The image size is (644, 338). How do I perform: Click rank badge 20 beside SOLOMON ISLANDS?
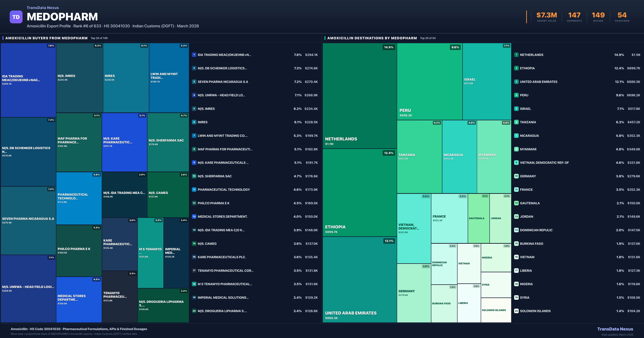pyautogui.click(x=516, y=311)
